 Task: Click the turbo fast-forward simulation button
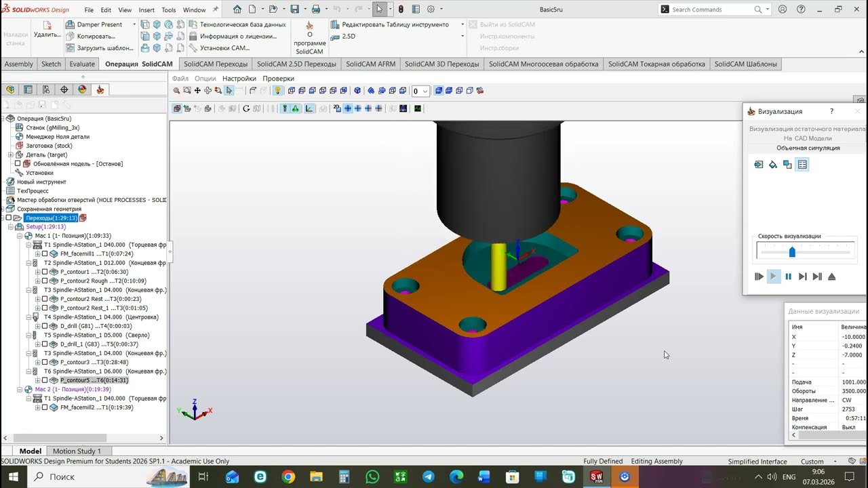coord(759,277)
